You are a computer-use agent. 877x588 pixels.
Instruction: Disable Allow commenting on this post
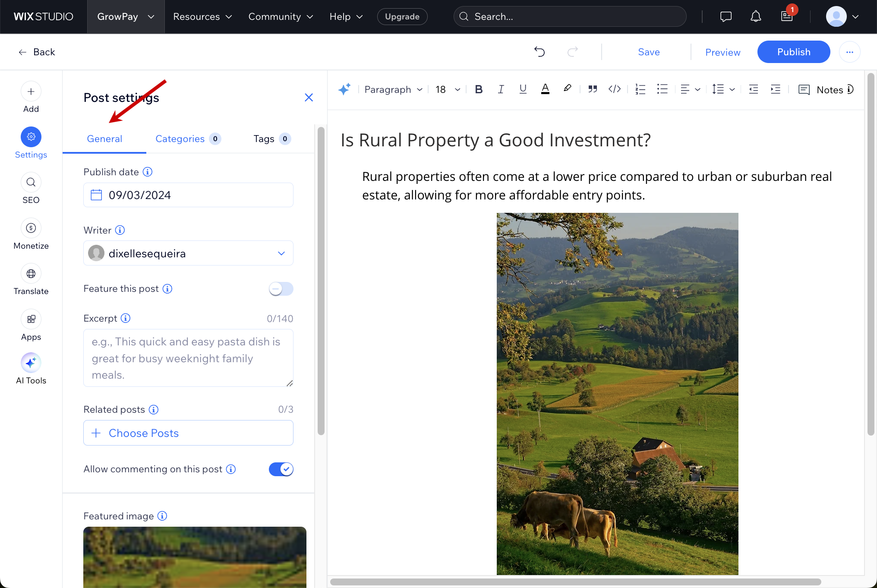[281, 469]
